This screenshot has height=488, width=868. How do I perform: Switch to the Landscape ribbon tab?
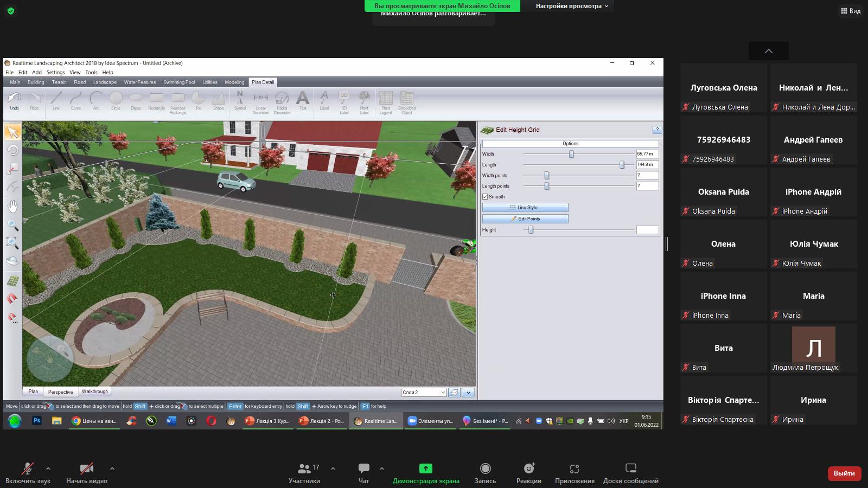click(105, 82)
